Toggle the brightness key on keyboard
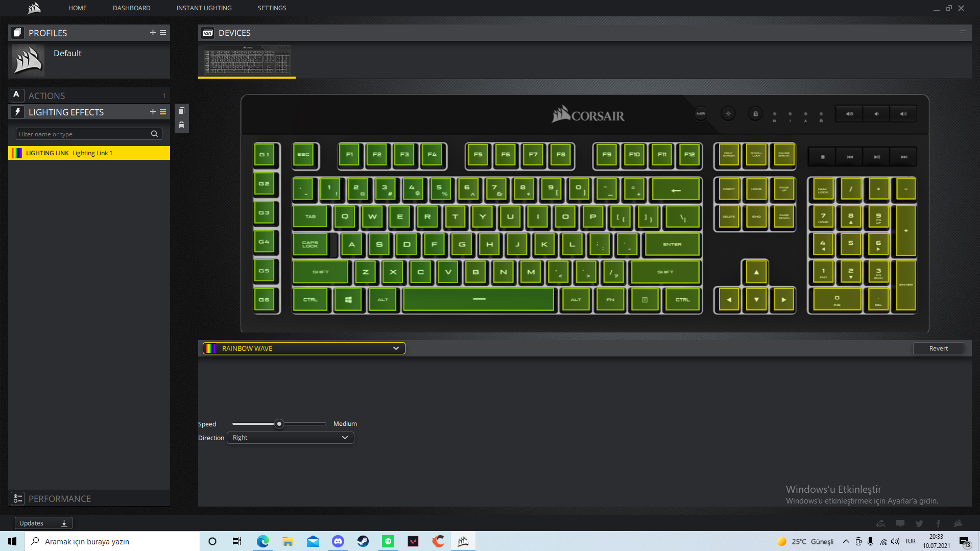 coord(728,114)
